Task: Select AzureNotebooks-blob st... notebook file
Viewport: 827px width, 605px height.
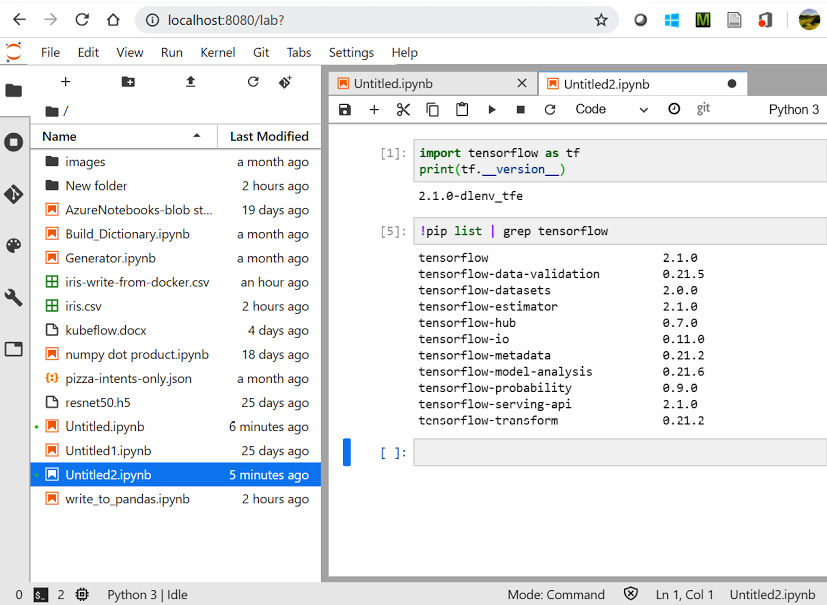Action: point(176,210)
